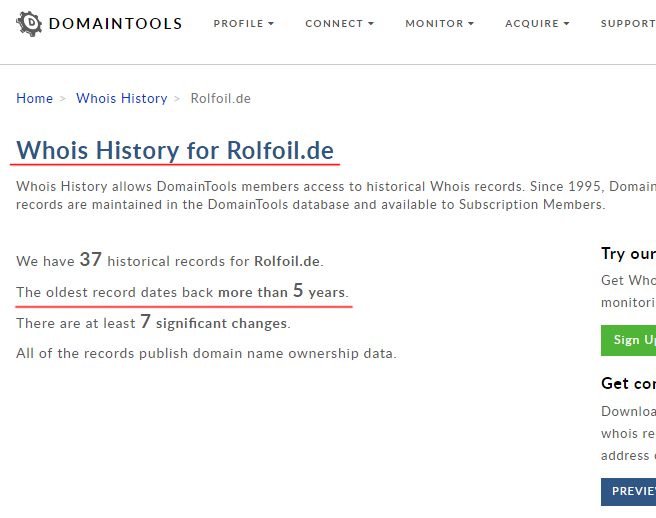Click the Rolfoil.de breadcrumb text
Screen dimensions: 656x518
click(220, 98)
